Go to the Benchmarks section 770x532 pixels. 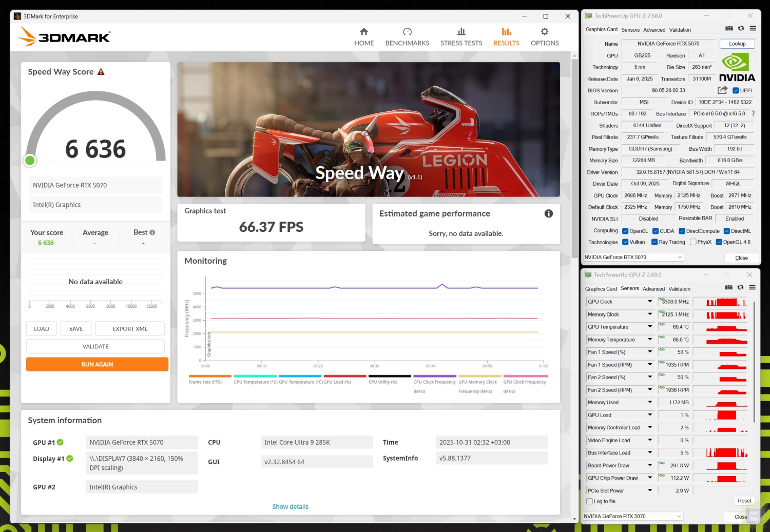(407, 37)
